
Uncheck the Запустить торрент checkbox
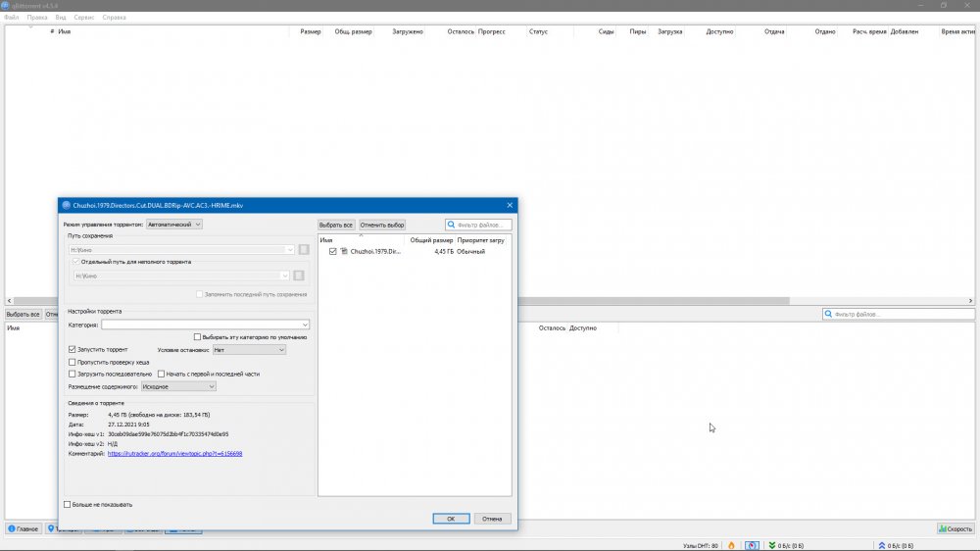pos(73,349)
